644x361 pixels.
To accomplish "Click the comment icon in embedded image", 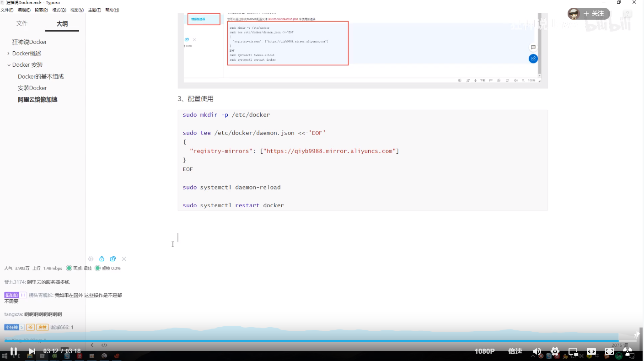I will 533,47.
